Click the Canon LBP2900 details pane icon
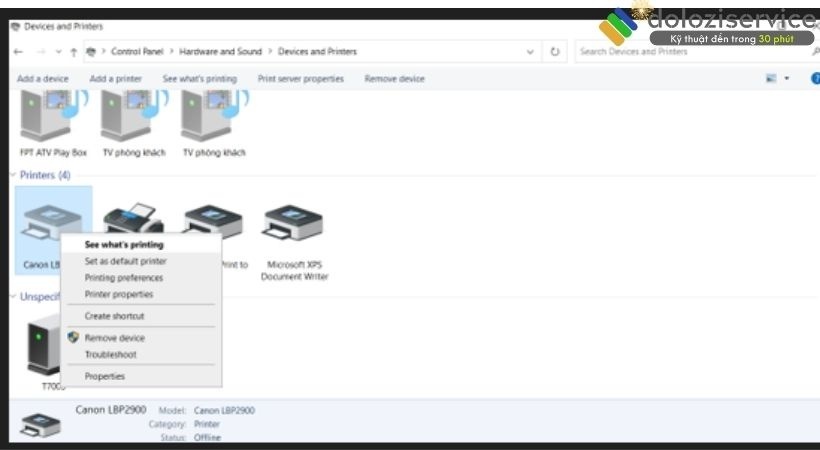 pos(40,424)
